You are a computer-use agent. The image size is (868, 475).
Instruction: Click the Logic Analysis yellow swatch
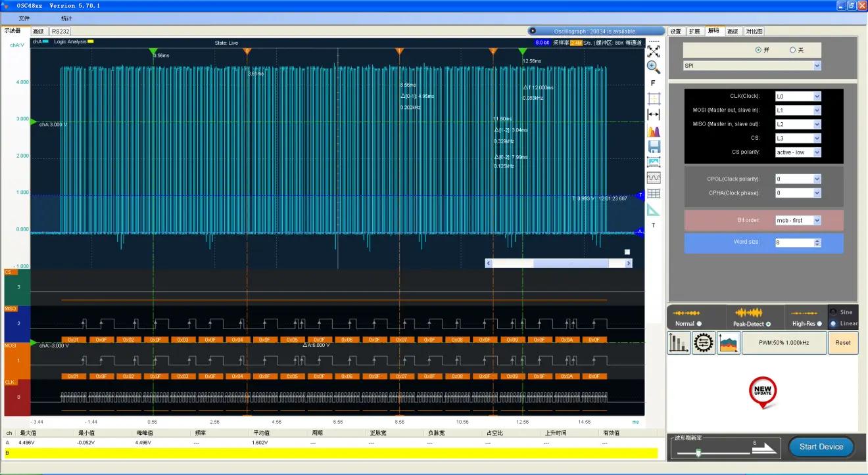tap(91, 41)
